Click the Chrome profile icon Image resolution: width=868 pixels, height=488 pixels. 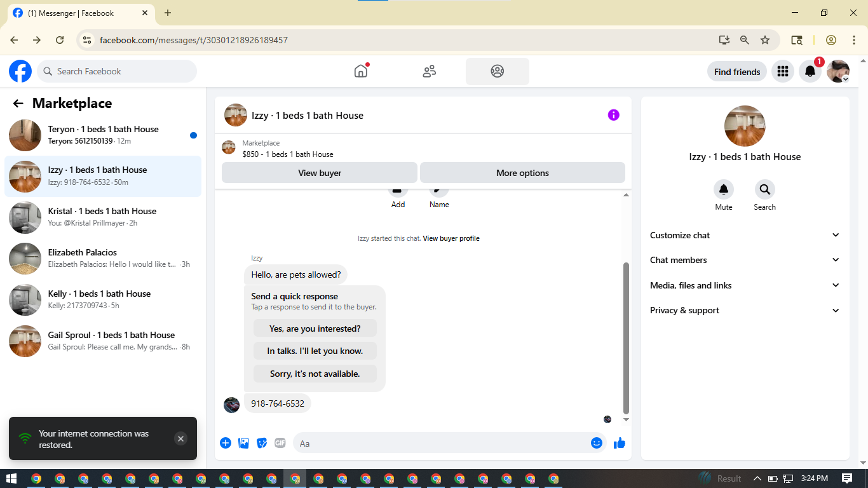coord(831,40)
